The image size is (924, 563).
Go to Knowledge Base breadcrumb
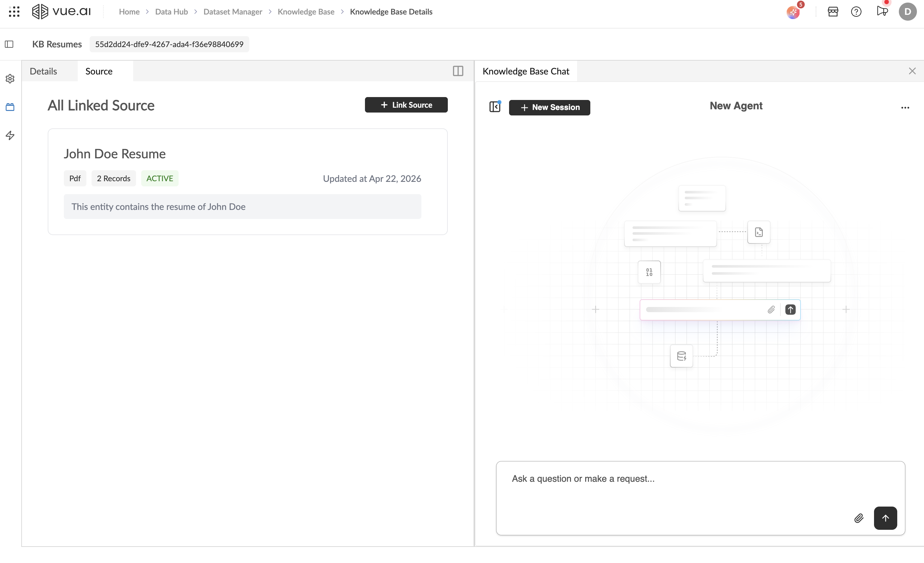306,12
